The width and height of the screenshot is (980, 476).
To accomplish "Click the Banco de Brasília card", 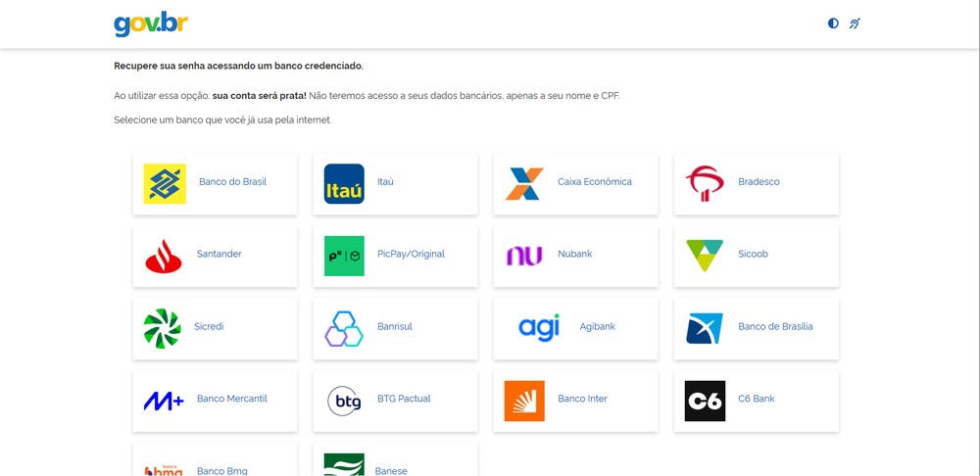I will coord(757,328).
